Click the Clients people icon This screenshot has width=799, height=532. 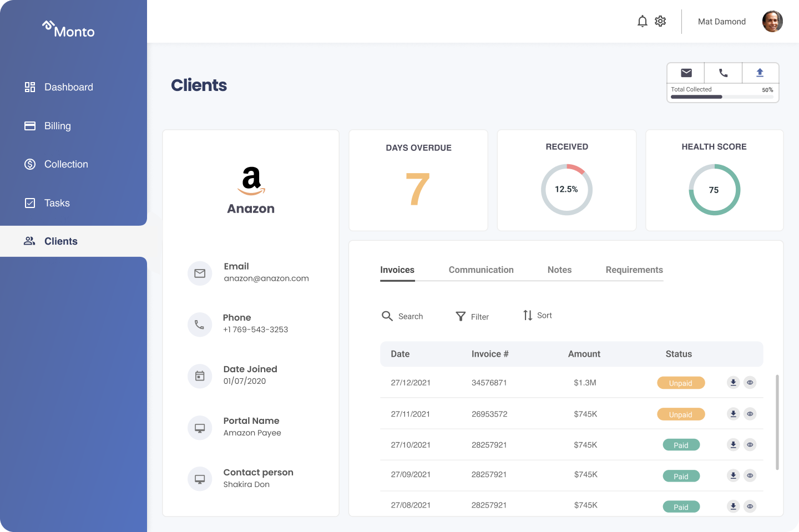tap(29, 241)
